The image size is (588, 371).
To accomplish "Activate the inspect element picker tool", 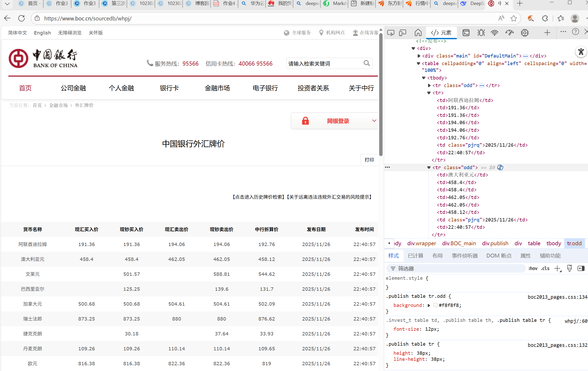I will pyautogui.click(x=391, y=33).
